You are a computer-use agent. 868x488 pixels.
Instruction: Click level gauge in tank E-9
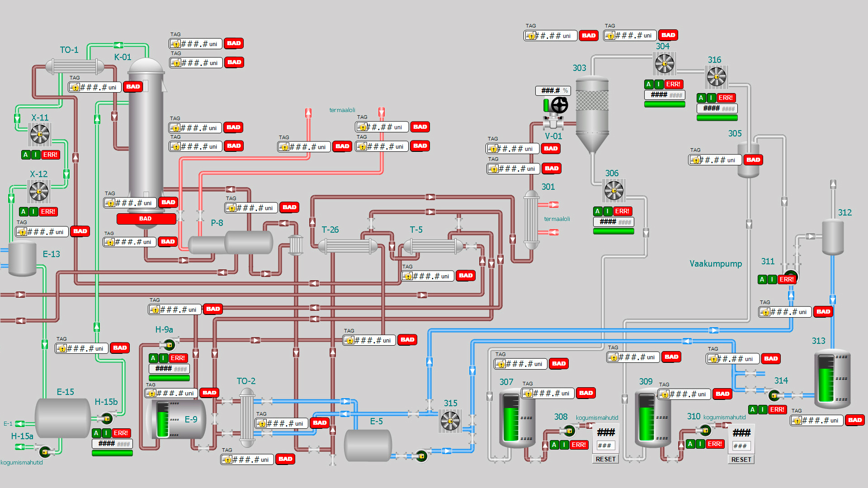[163, 420]
